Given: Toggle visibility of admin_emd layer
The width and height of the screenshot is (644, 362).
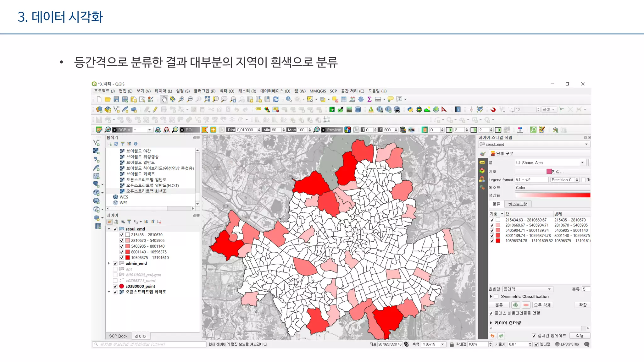Looking at the screenshot, I should pyautogui.click(x=115, y=263).
